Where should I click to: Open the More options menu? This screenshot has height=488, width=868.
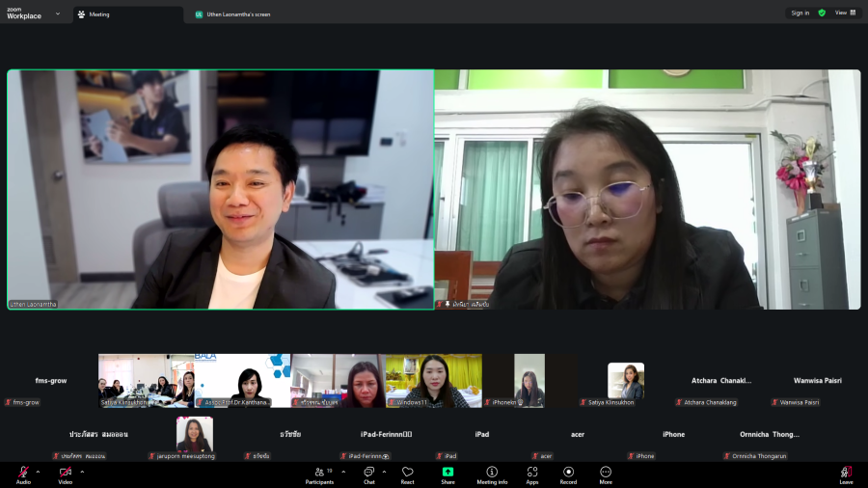[606, 474]
